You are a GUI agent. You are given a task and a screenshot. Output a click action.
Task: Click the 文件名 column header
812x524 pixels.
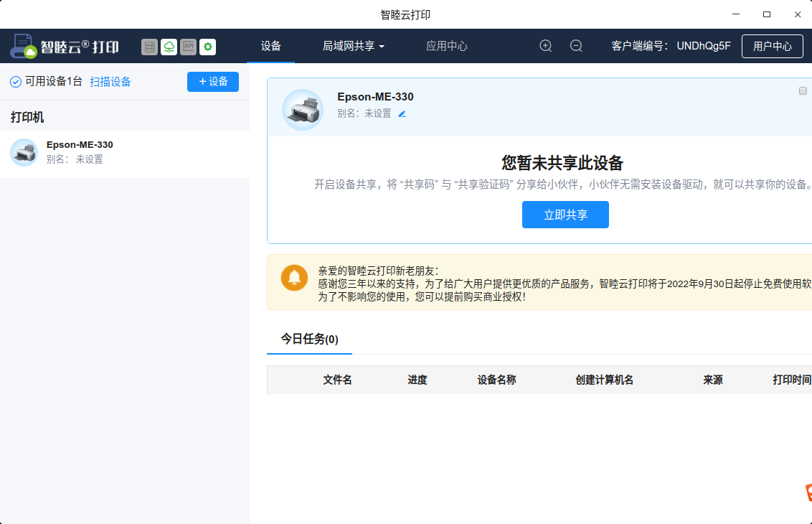pyautogui.click(x=337, y=380)
